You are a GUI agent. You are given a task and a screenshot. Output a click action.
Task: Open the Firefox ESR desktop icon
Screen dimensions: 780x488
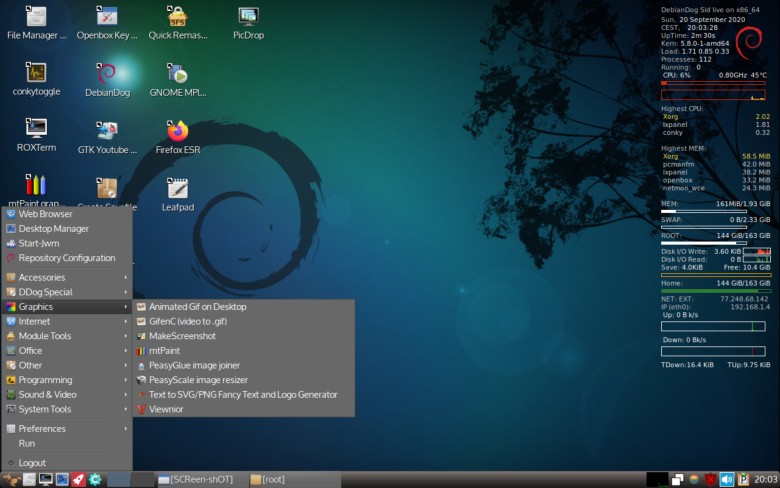(178, 131)
